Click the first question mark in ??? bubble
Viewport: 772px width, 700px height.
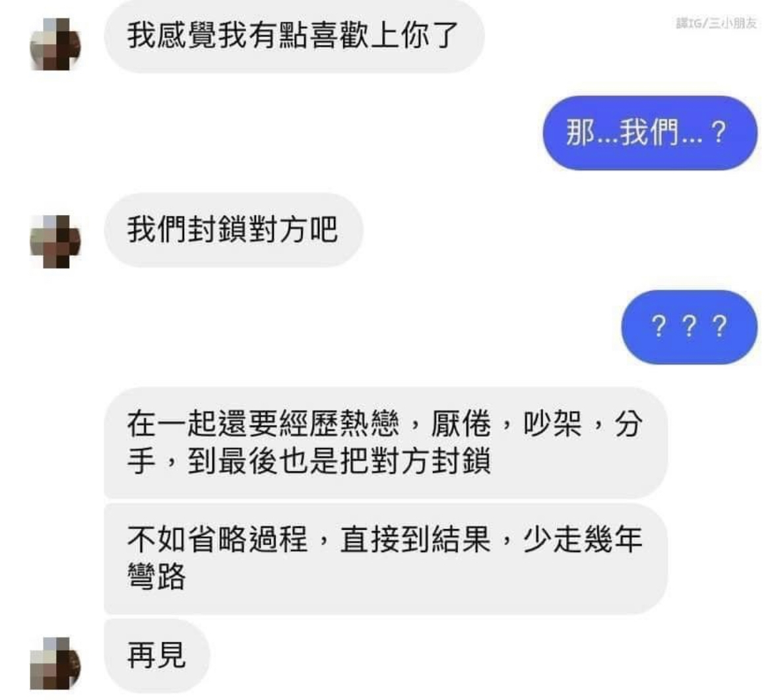659,327
